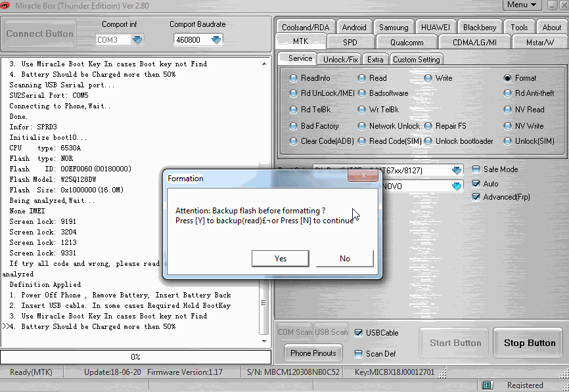Viewport: 569px width, 392px height.
Task: Click the 0% progress bar
Action: coord(135,357)
